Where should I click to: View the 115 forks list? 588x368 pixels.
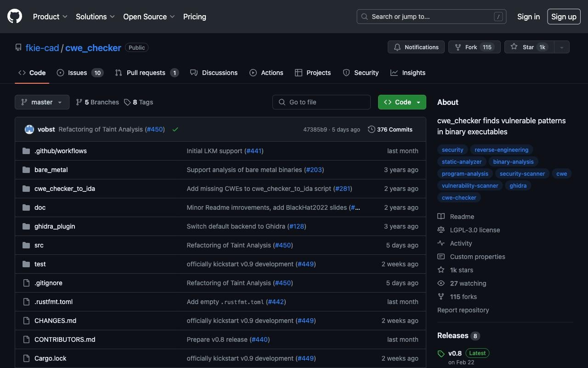tap(457, 297)
